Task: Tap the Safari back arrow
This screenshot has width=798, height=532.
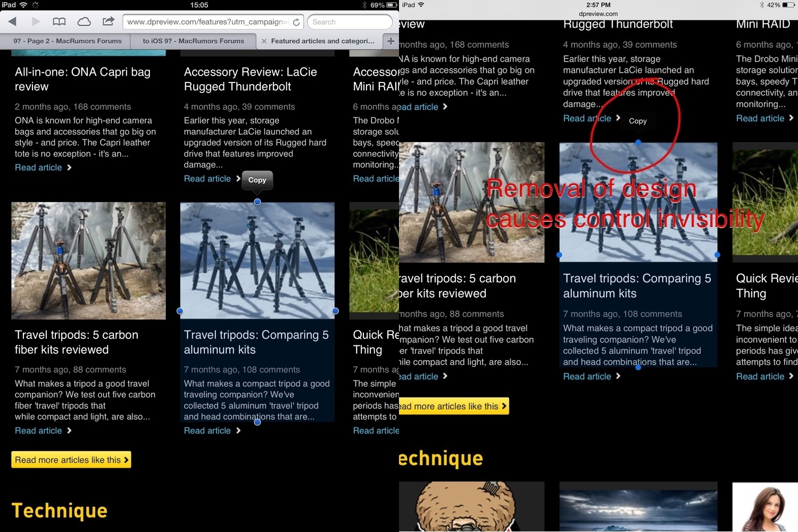Action: (12, 22)
